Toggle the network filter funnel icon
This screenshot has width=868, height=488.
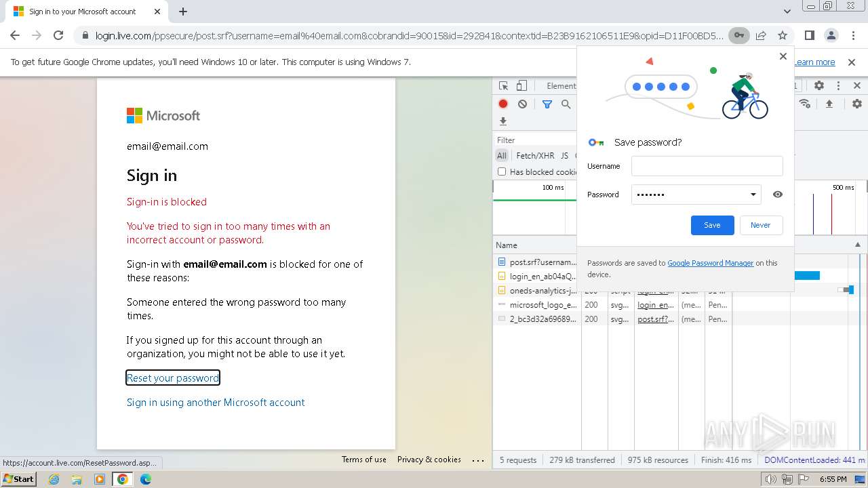[547, 104]
